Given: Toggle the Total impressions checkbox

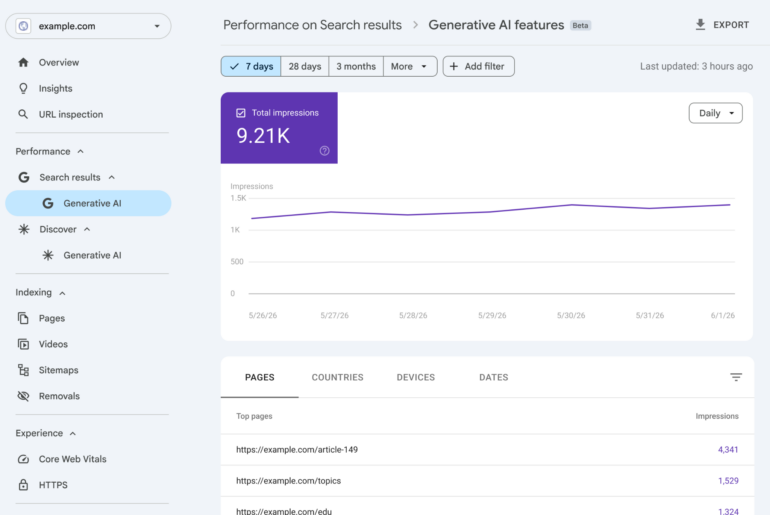Looking at the screenshot, I should click(241, 113).
